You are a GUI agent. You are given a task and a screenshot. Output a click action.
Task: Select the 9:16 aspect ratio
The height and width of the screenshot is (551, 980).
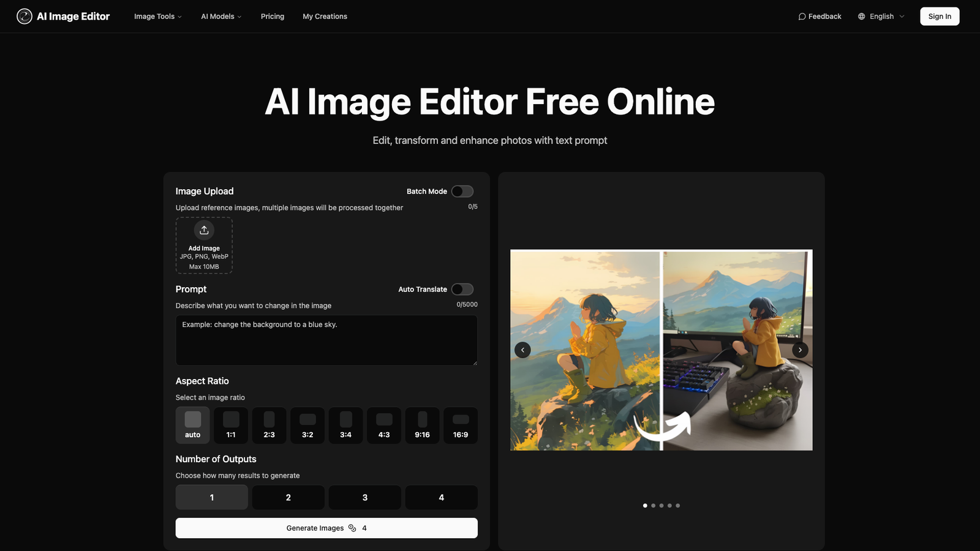point(423,425)
